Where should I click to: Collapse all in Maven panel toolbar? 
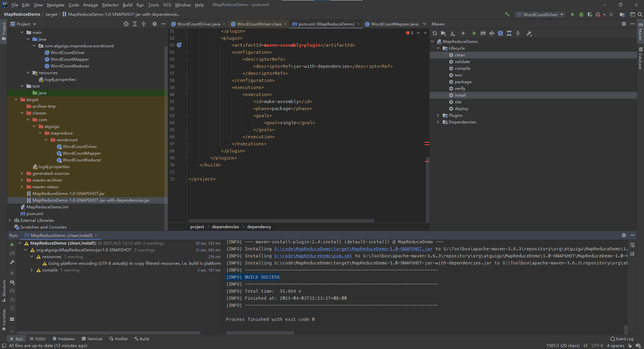[x=518, y=33]
